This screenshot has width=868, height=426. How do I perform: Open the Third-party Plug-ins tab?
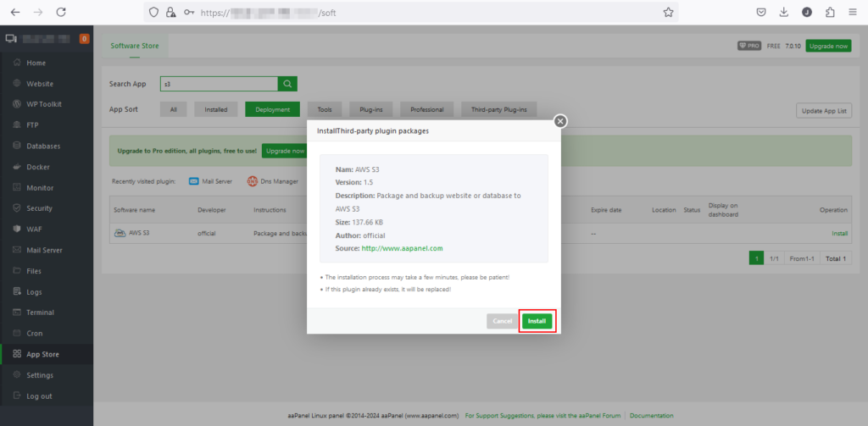click(x=498, y=109)
